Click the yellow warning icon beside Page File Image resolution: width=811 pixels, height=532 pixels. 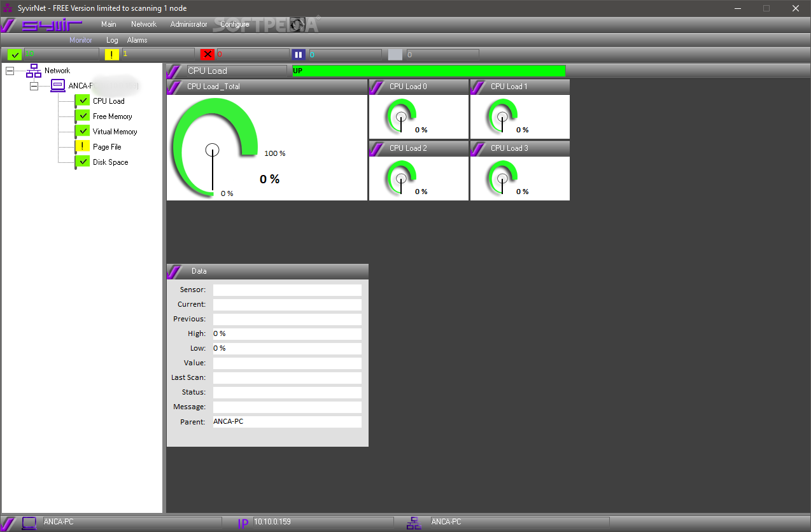click(x=83, y=146)
